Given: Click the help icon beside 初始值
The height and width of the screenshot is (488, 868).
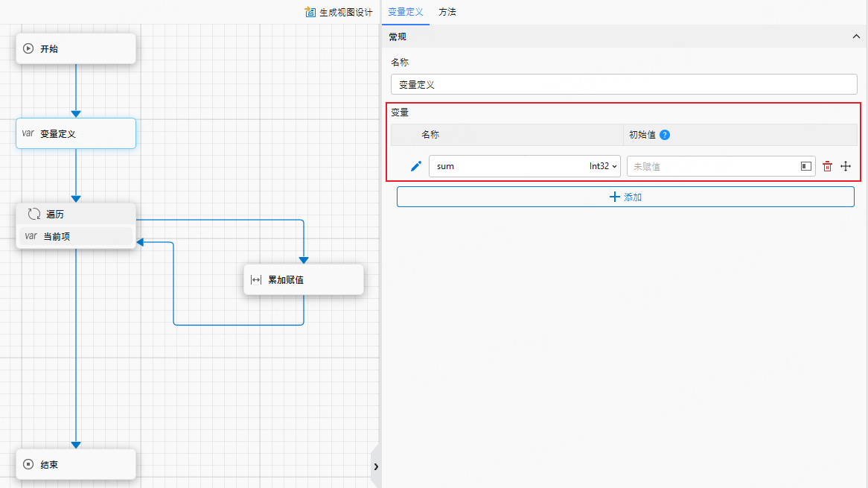Looking at the screenshot, I should (x=665, y=135).
